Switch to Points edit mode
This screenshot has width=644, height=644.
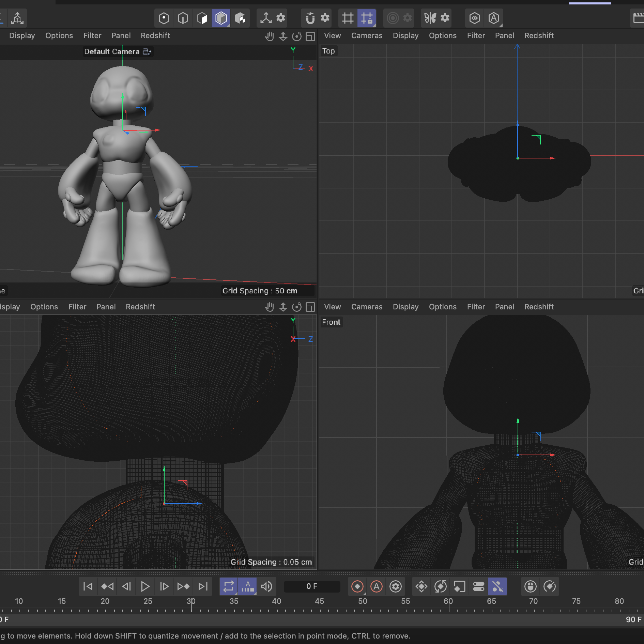[164, 18]
